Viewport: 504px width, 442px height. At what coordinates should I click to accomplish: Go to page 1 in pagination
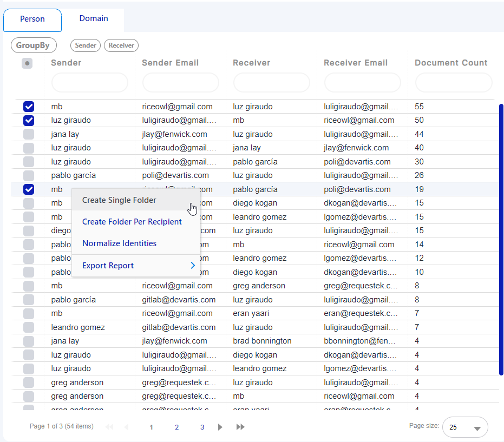pyautogui.click(x=151, y=427)
